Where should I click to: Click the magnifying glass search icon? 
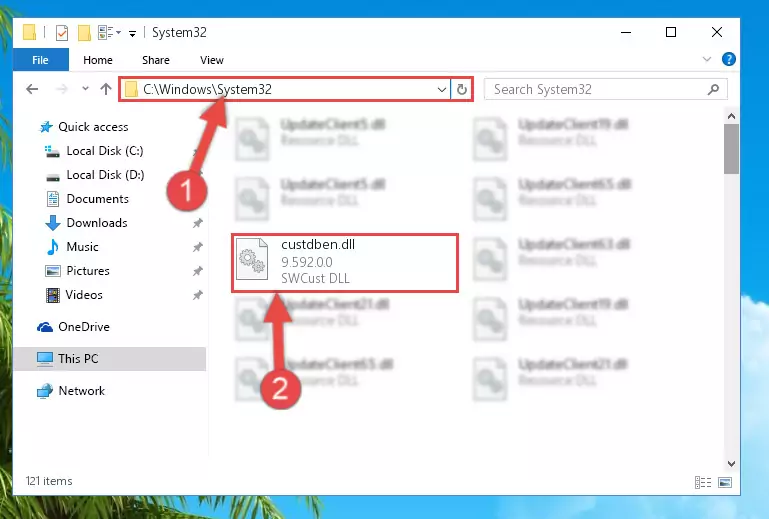point(714,89)
